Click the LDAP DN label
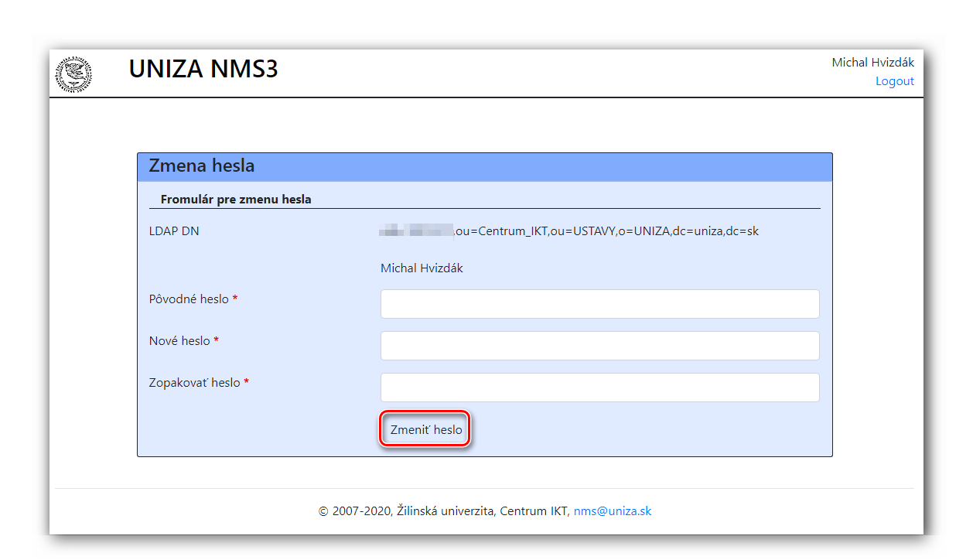Image resolution: width=973 pixels, height=560 pixels. tap(174, 230)
